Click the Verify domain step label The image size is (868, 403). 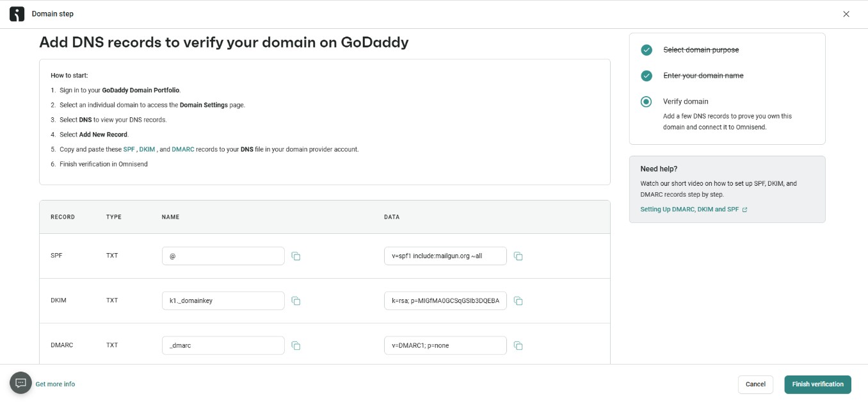(686, 101)
